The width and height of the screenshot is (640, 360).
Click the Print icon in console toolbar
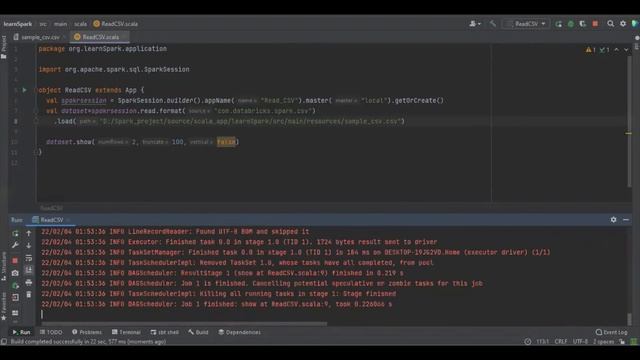click(29, 282)
